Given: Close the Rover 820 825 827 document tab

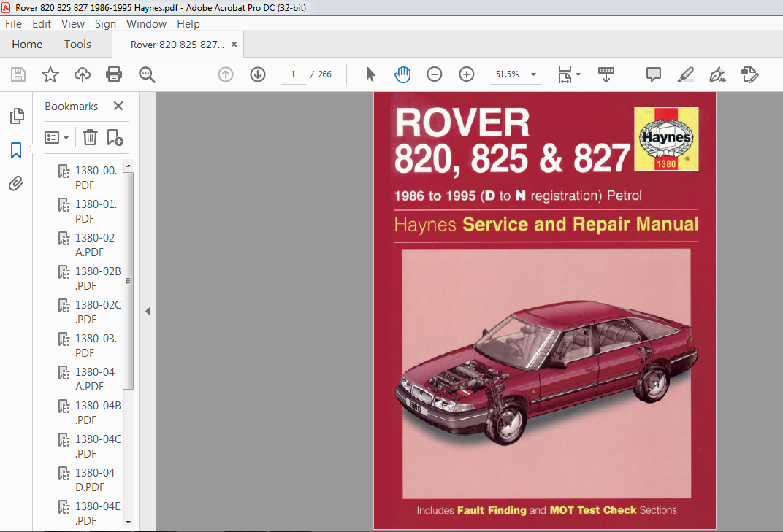Looking at the screenshot, I should click(x=234, y=45).
